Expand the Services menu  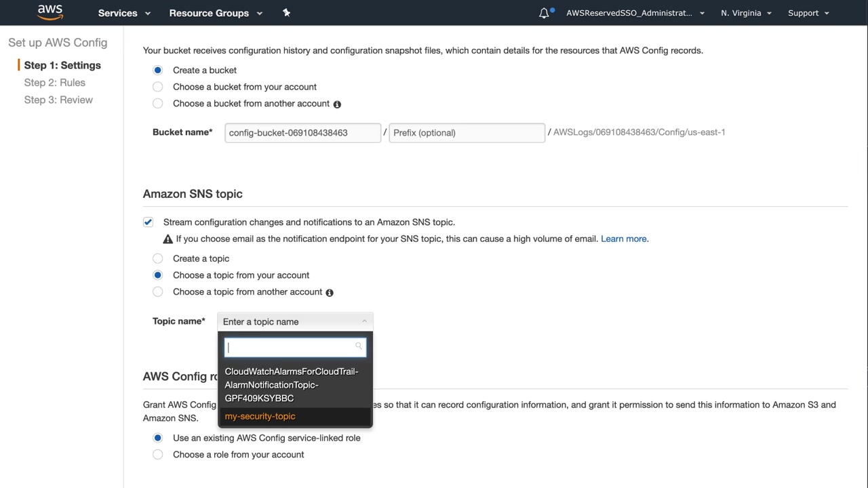pos(124,13)
